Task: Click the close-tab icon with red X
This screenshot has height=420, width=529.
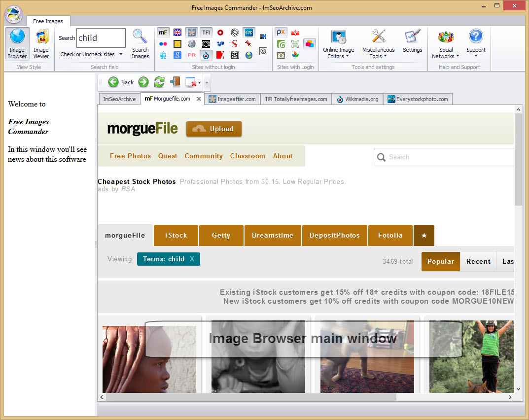Action: point(191,82)
